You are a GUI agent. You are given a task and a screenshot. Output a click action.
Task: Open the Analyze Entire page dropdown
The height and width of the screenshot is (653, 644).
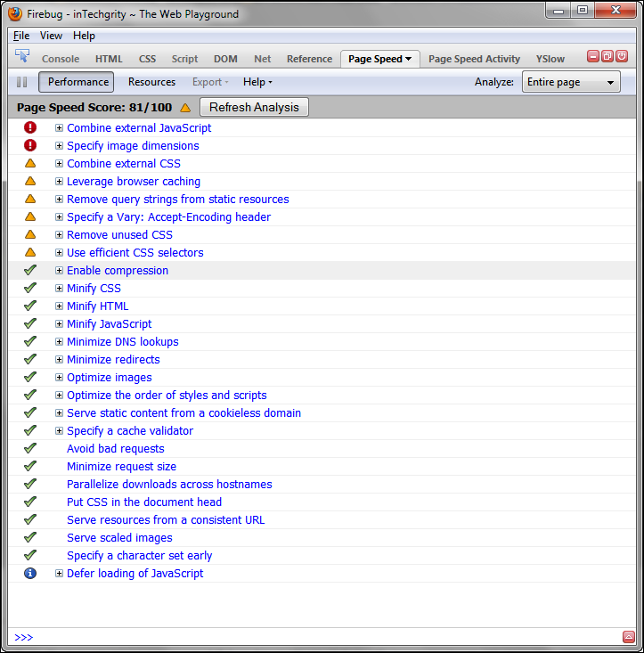click(x=571, y=82)
